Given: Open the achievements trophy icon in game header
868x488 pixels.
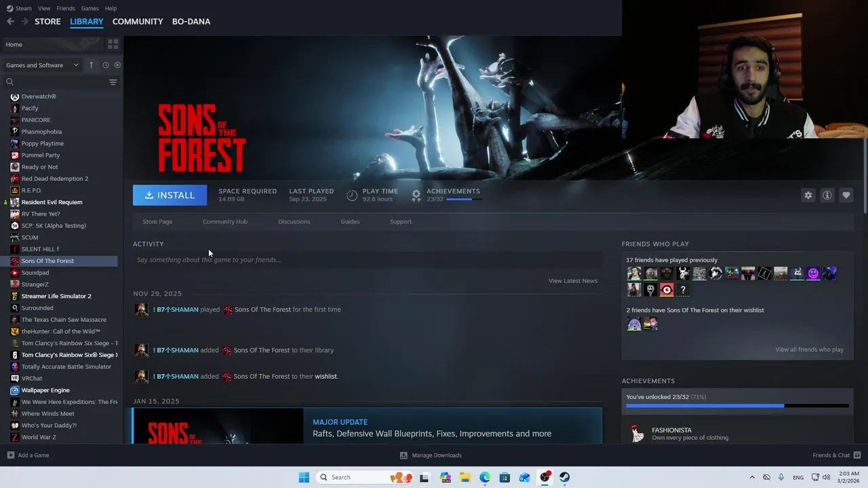Looking at the screenshot, I should click(416, 195).
